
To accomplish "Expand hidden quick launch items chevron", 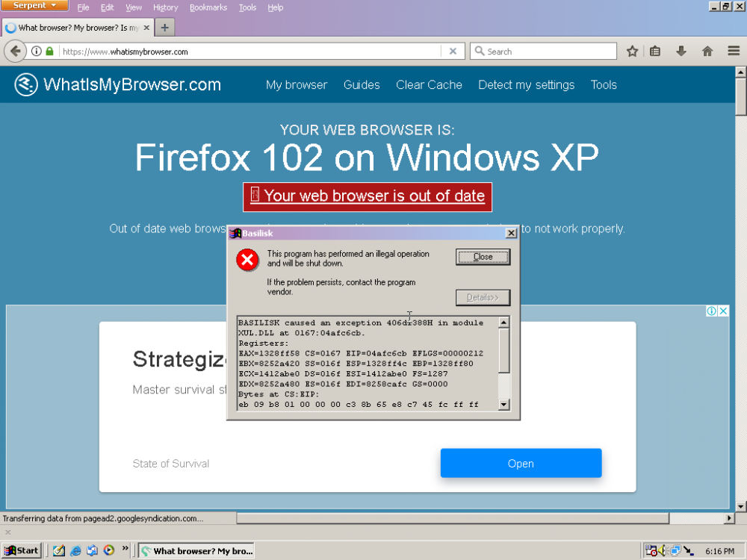I will [x=125, y=550].
